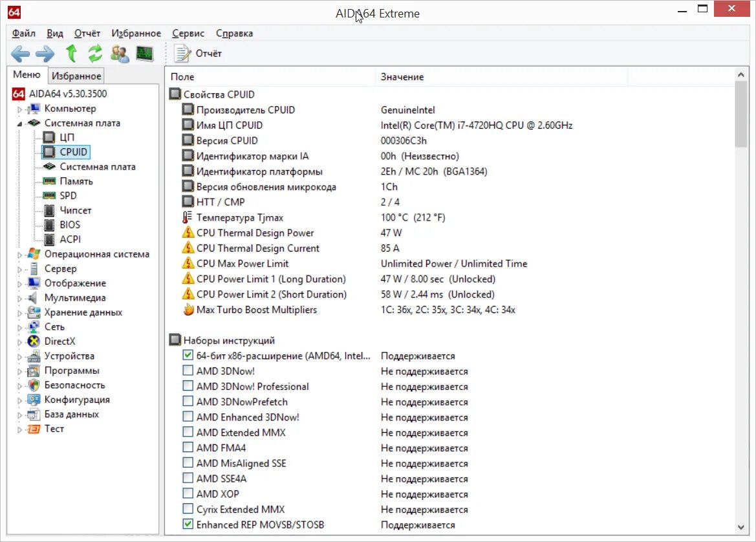The width and height of the screenshot is (756, 542).
Task: Click the green monitor graph toolbar icon
Action: point(145,53)
